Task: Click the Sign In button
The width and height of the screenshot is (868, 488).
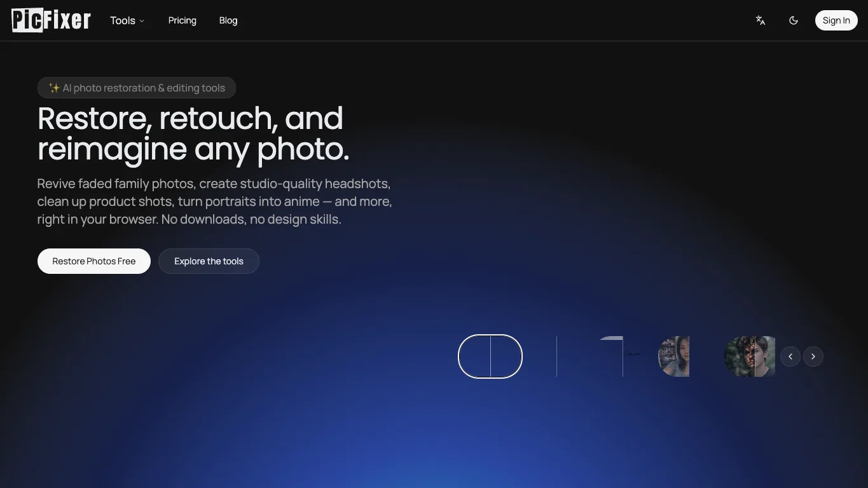Action: tap(836, 20)
